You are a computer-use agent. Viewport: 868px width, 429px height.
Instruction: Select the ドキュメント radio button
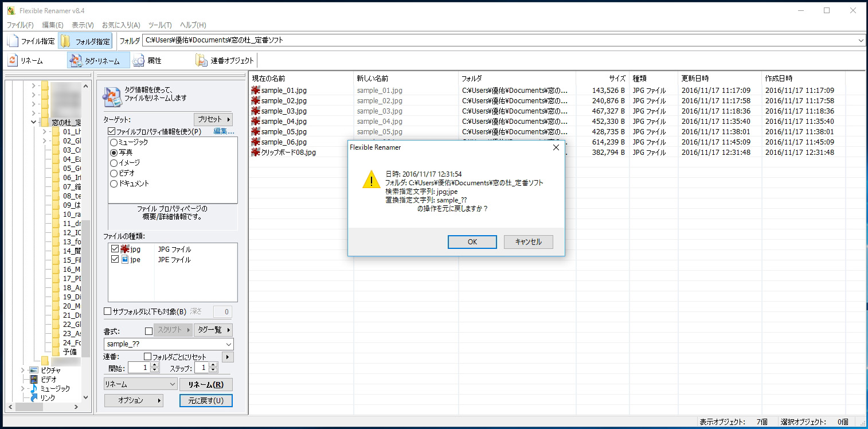pyautogui.click(x=114, y=184)
